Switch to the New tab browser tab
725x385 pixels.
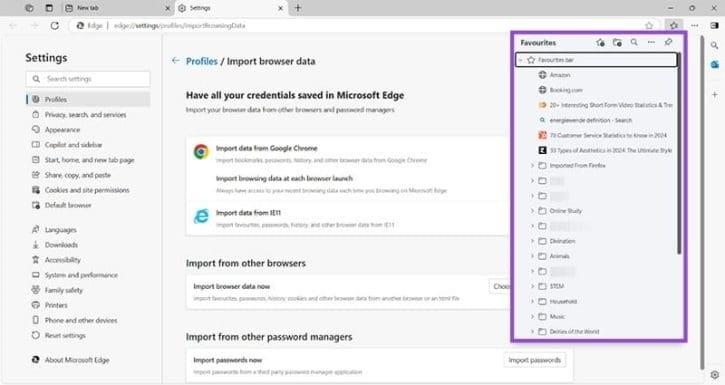[117, 8]
